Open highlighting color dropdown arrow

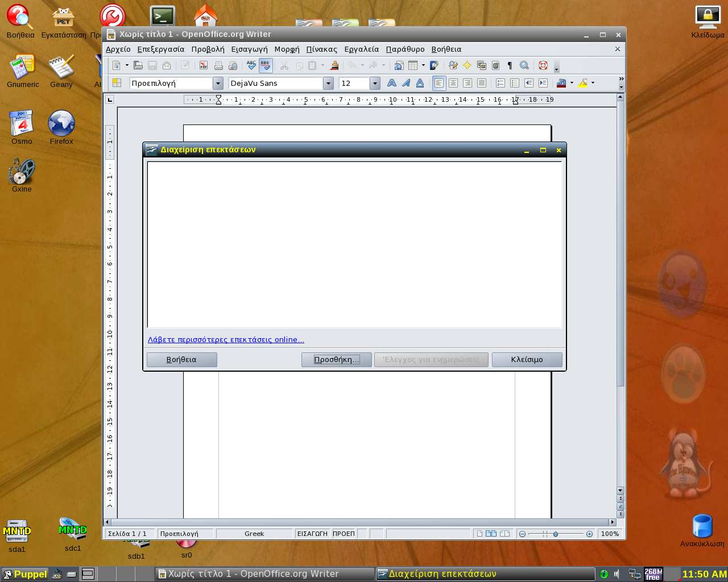(593, 83)
